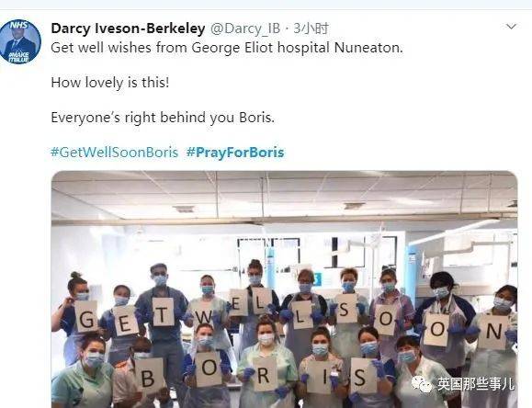This screenshot has height=408, width=532.
Task: Click the George Eliot hospital Nuneaton sentence
Action: coord(227,48)
